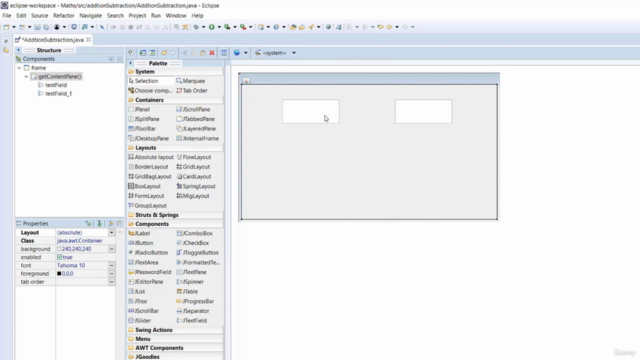Choose the JSpinner palette component
This screenshot has height=360, width=640.
[x=190, y=282]
